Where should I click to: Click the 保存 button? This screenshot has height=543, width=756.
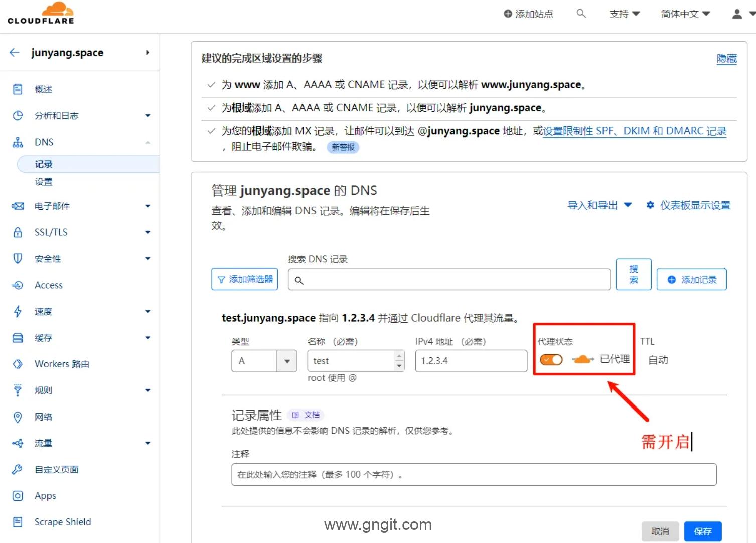click(x=703, y=531)
